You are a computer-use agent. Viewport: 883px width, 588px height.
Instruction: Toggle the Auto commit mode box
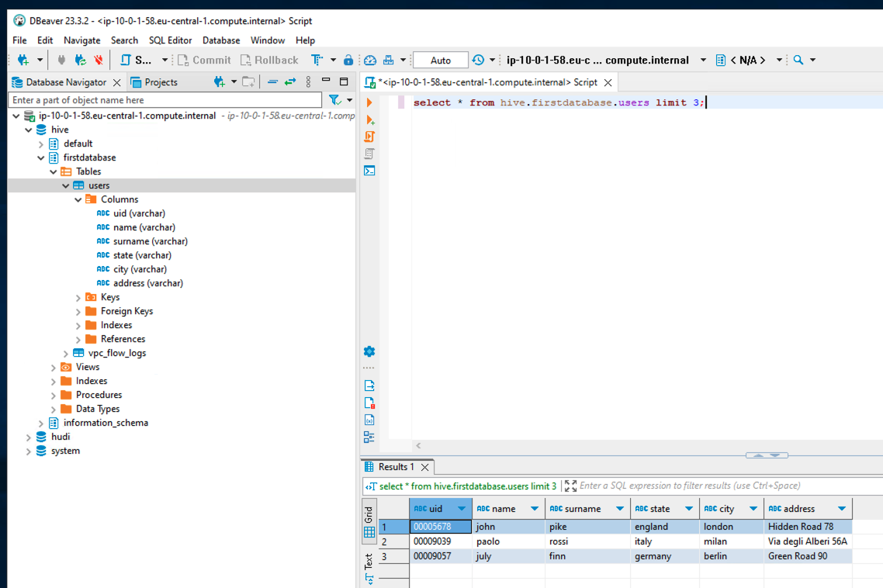tap(440, 60)
